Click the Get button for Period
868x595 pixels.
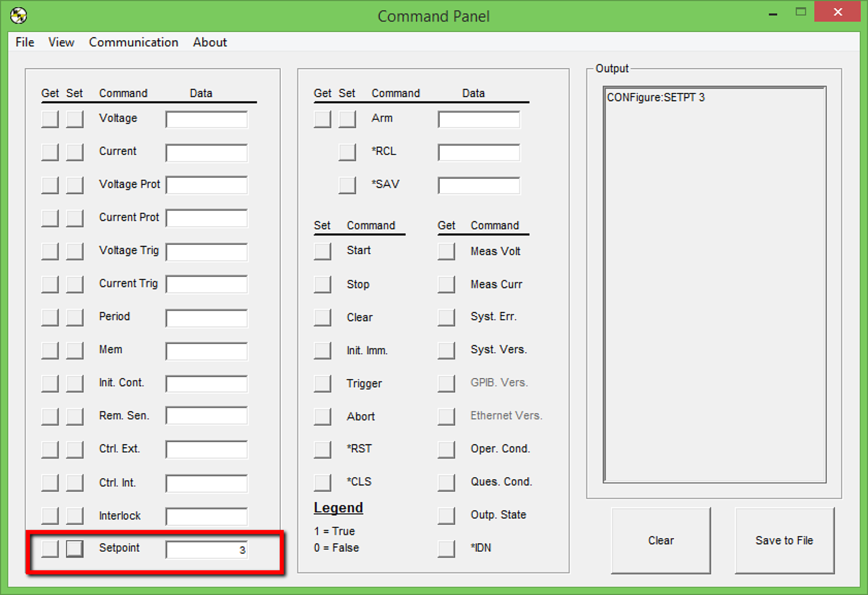coord(50,317)
